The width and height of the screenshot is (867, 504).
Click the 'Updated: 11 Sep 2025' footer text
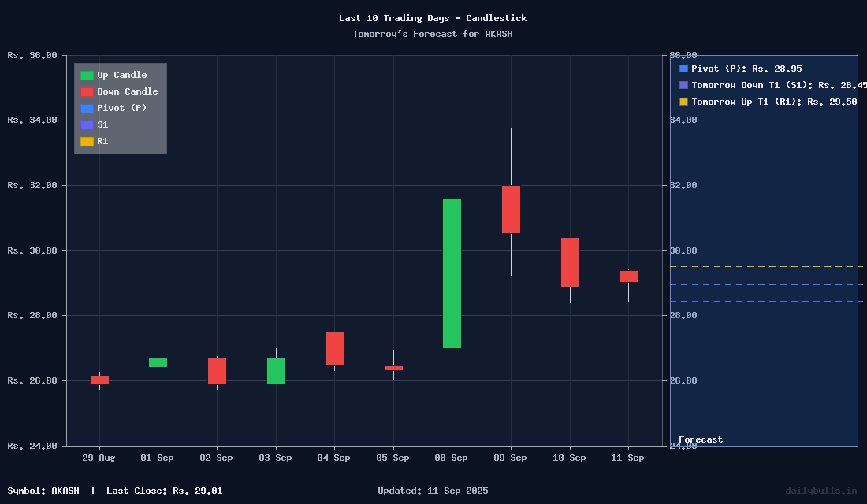coord(433,491)
